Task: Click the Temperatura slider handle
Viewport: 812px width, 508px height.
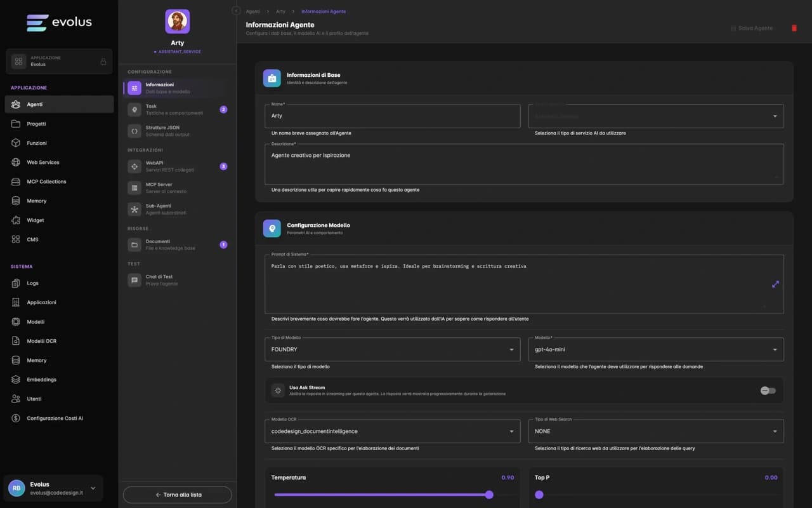Action: [489, 495]
